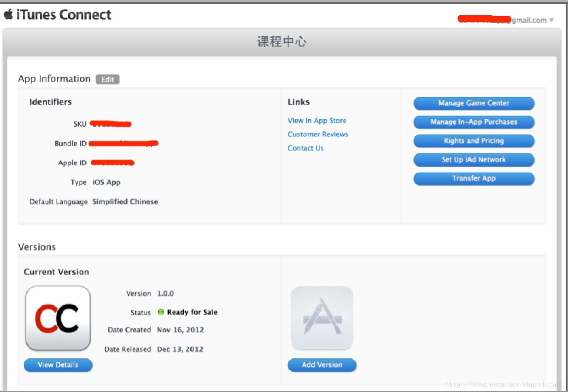Click the gmail.com account email text

[x=529, y=20]
